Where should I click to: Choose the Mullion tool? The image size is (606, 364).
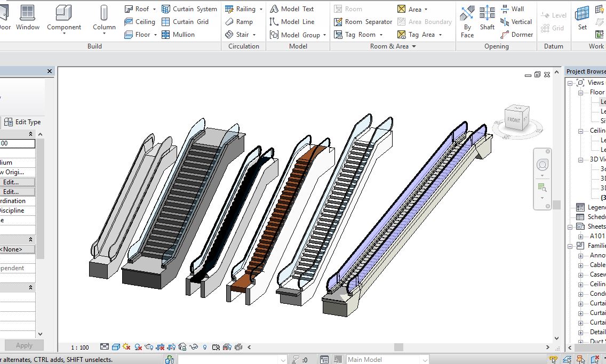(x=178, y=35)
